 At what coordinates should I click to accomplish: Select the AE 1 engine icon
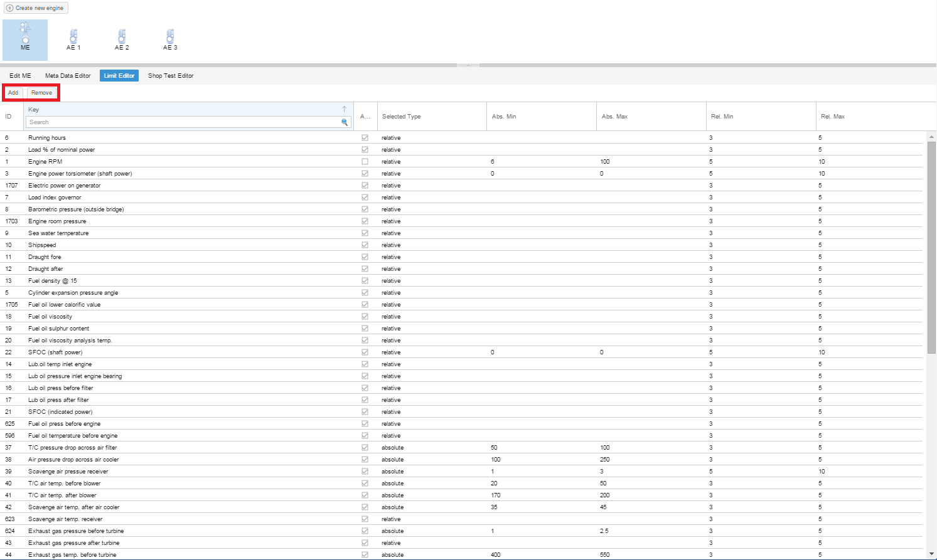pyautogui.click(x=73, y=39)
